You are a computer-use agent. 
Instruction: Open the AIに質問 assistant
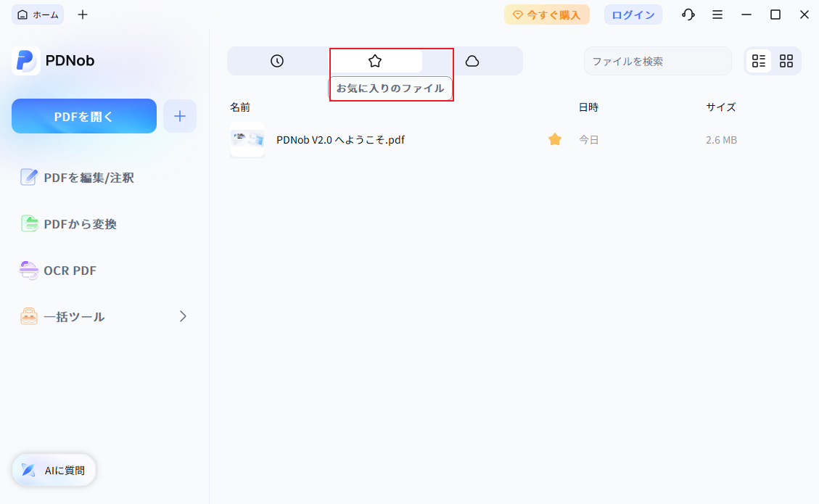coord(53,470)
